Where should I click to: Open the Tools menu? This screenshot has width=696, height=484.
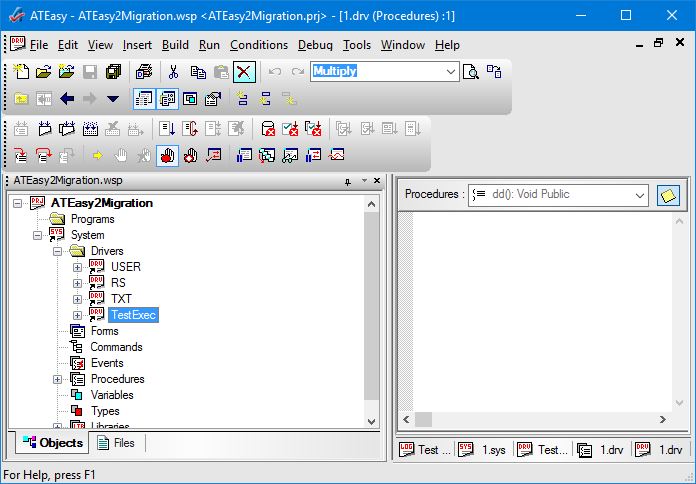click(x=356, y=45)
